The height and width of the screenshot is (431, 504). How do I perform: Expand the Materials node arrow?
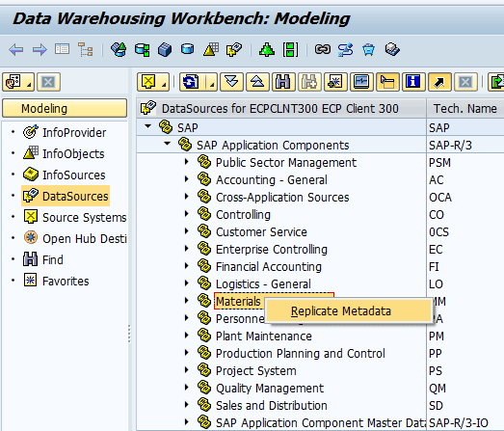click(186, 301)
